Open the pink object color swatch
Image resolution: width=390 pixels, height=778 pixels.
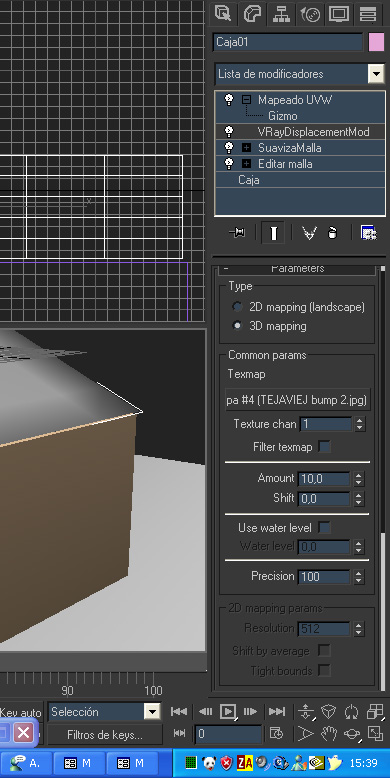tap(377, 42)
